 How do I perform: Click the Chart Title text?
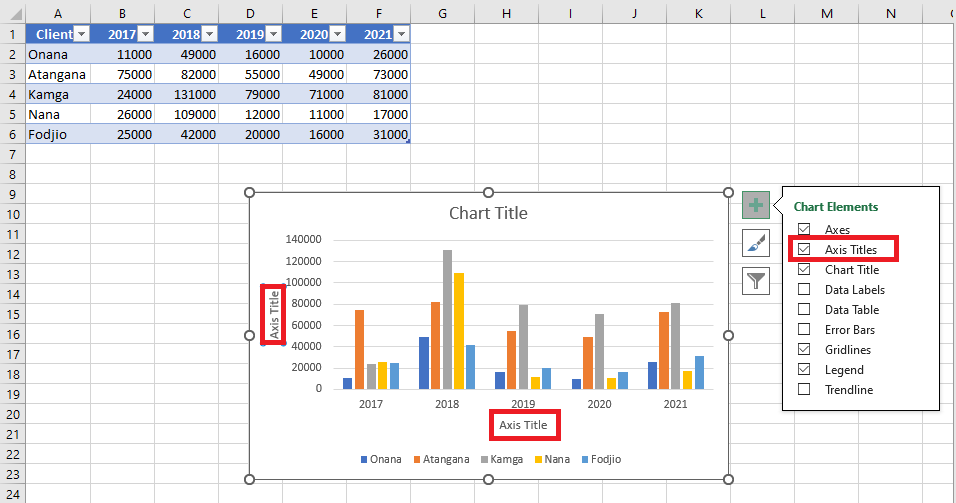coord(488,213)
